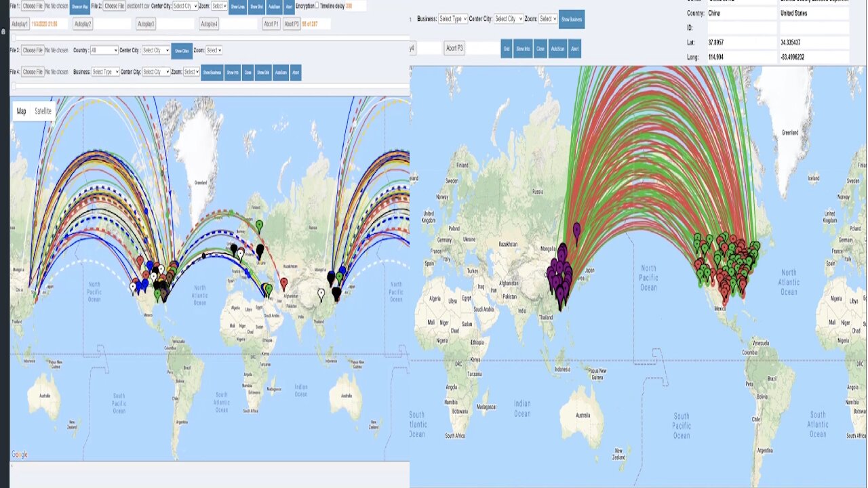Screen dimensions: 868x488
Task: Switch to Map view tab
Action: point(22,111)
